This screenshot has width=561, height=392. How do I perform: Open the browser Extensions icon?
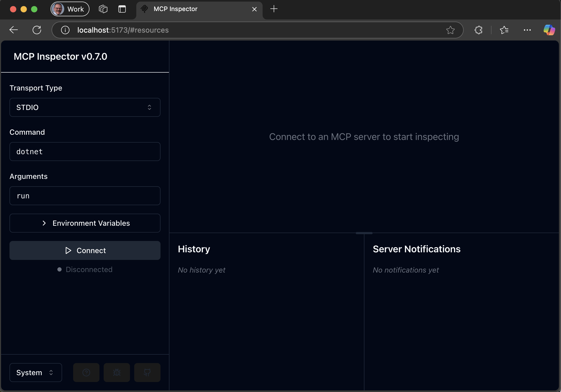478,30
